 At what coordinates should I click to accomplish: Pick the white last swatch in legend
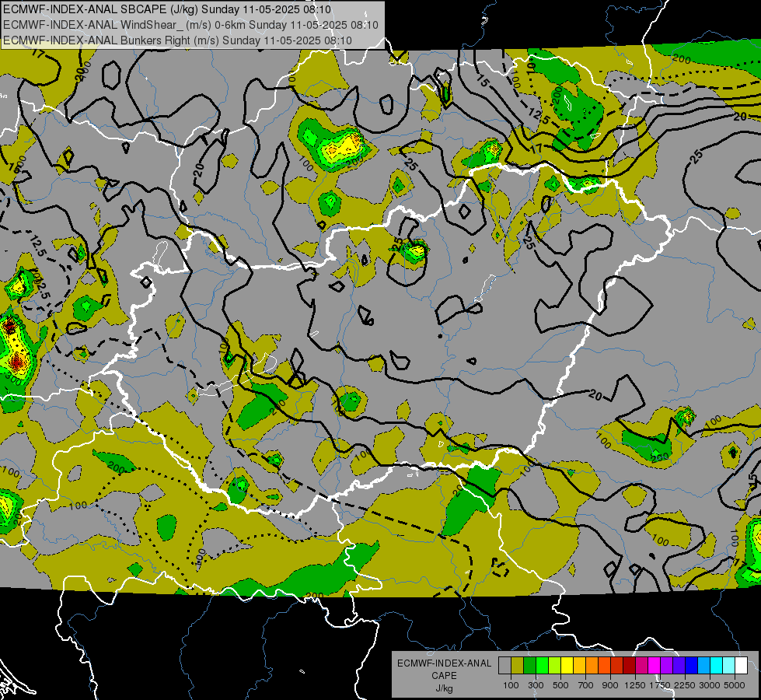pyautogui.click(x=741, y=666)
